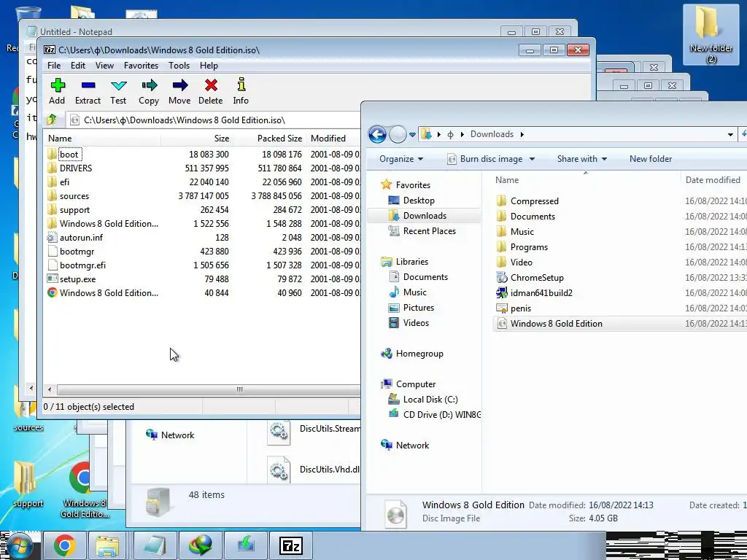The width and height of the screenshot is (747, 560).
Task: Open the address bar history dropdown in Explorer
Action: [x=730, y=135]
